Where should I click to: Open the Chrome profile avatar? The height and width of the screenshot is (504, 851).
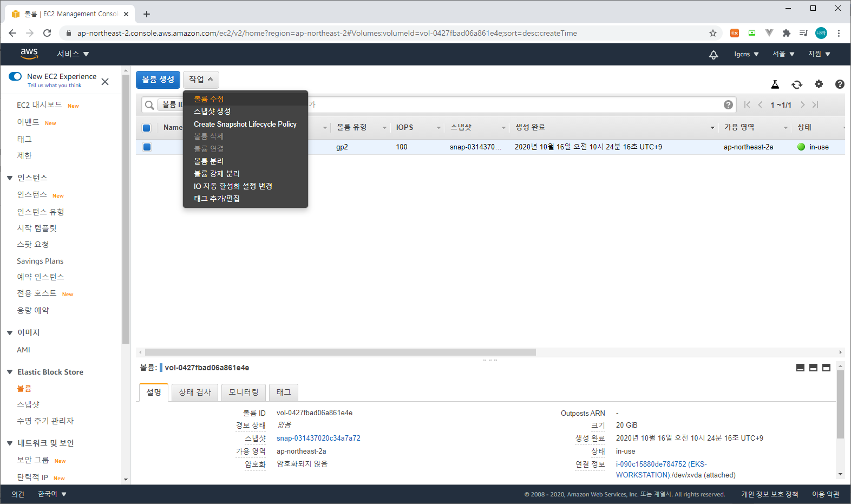(x=821, y=33)
